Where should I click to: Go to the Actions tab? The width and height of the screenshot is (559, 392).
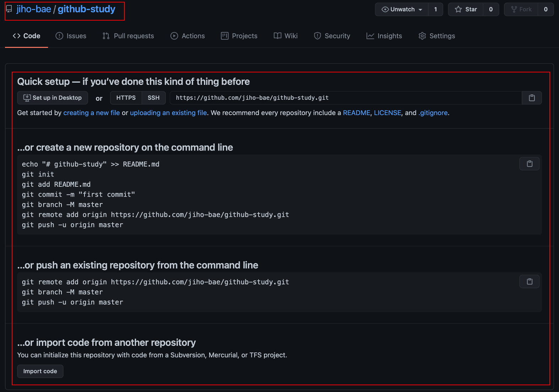point(188,36)
